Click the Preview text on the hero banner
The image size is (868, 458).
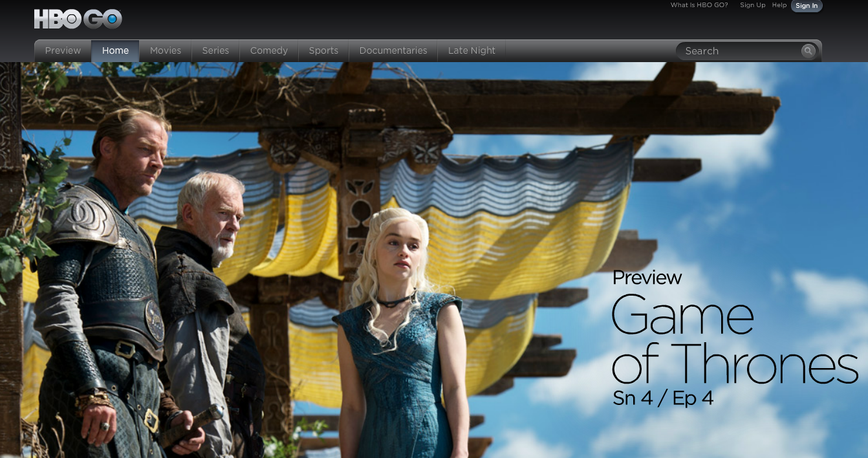click(x=647, y=278)
